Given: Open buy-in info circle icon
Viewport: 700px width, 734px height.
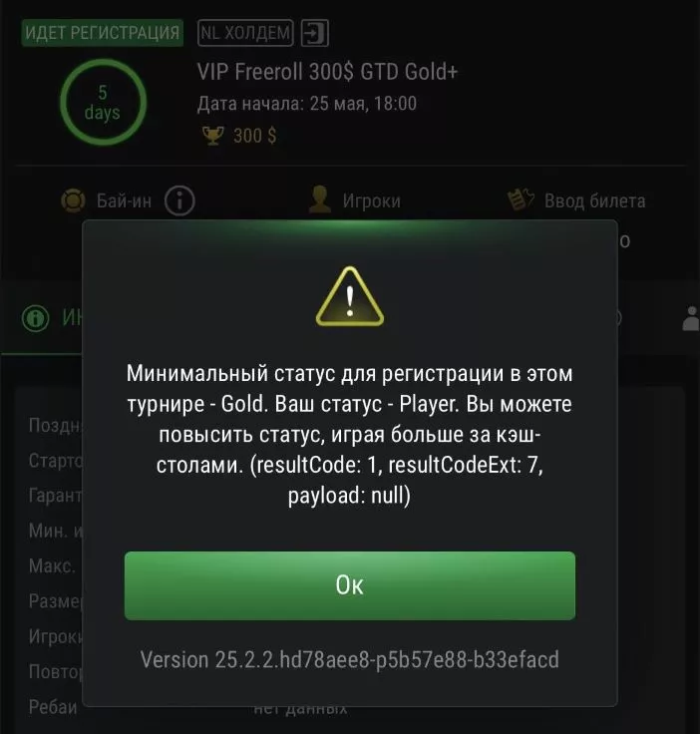Looking at the screenshot, I should click(179, 200).
